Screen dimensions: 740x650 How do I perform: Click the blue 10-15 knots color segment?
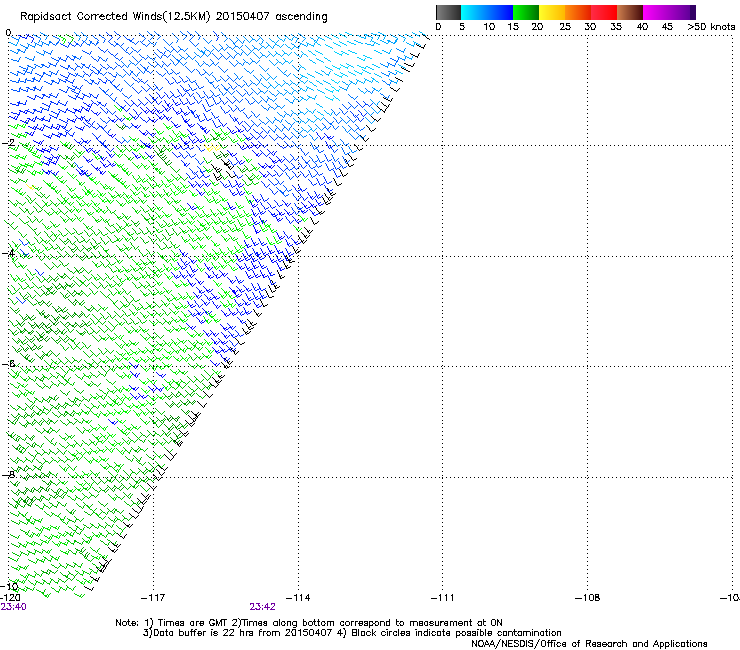500,12
